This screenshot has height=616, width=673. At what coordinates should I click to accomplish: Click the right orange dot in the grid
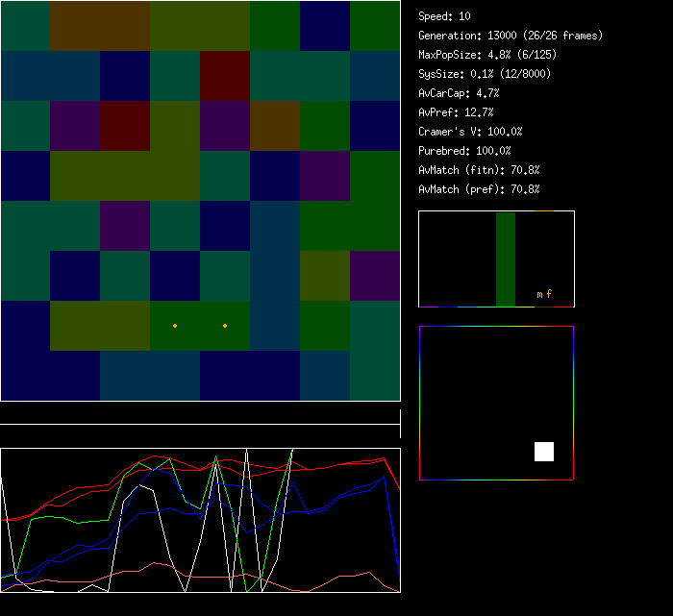coord(225,326)
